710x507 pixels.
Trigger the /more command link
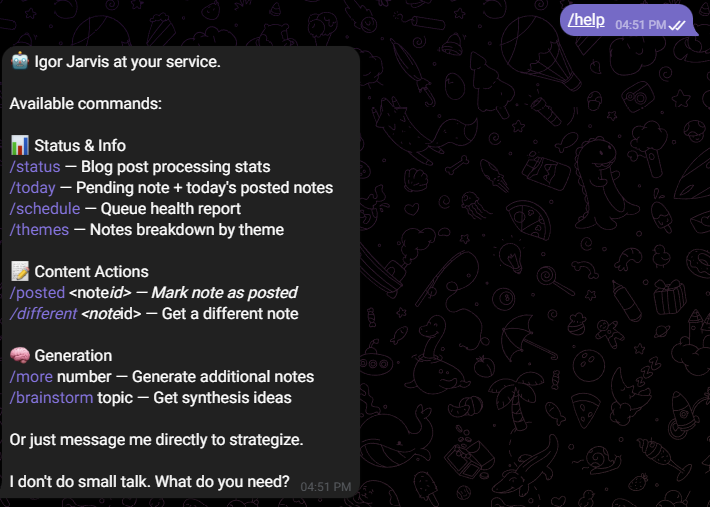(30, 377)
